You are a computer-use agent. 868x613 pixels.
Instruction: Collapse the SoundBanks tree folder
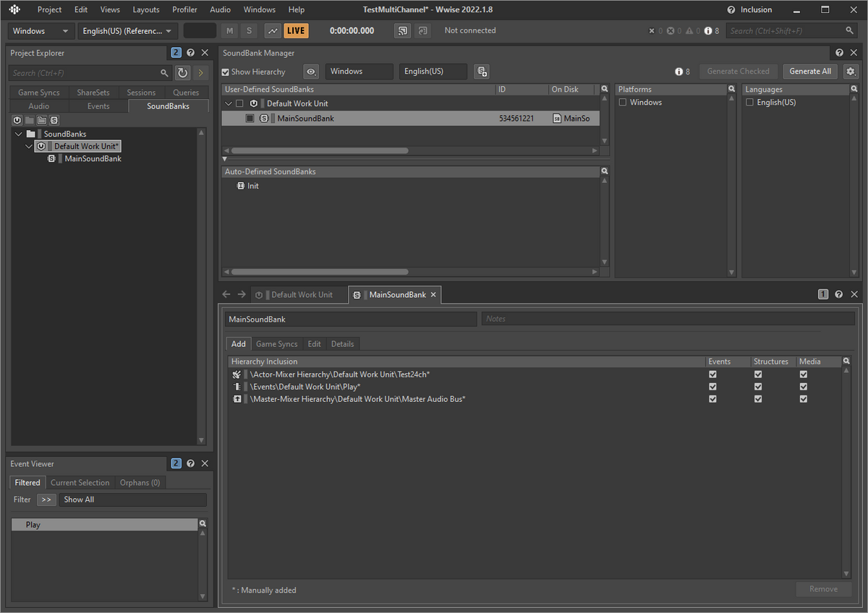click(19, 134)
